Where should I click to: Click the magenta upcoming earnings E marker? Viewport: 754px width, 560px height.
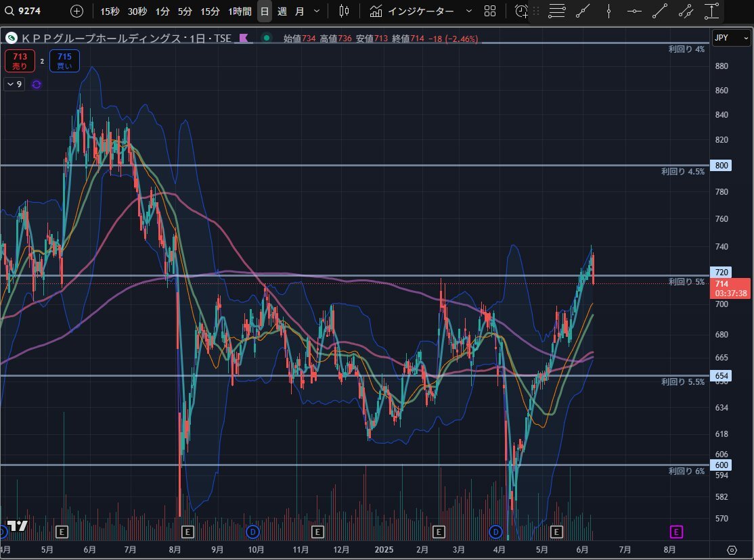pos(675,531)
